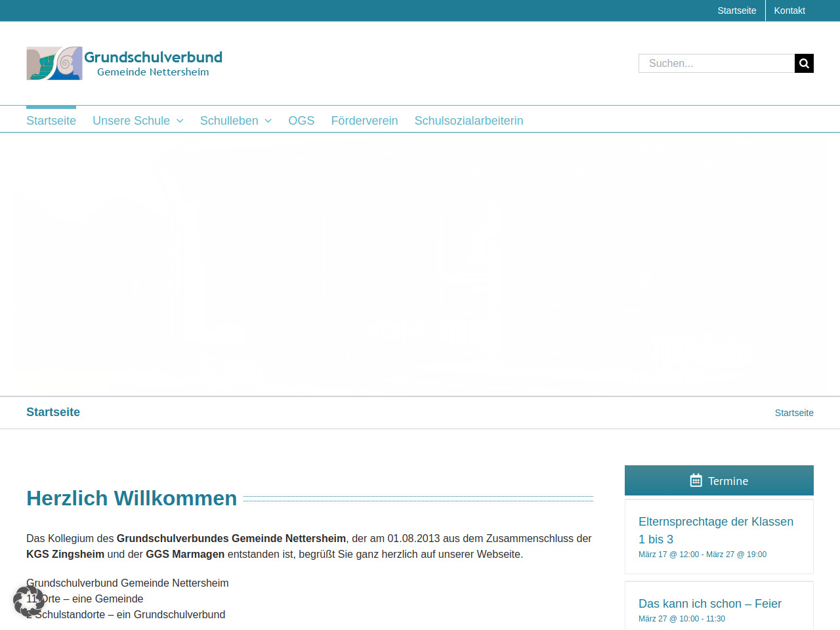
Task: Click the Grundschulverbund logo image
Action: coord(54,64)
